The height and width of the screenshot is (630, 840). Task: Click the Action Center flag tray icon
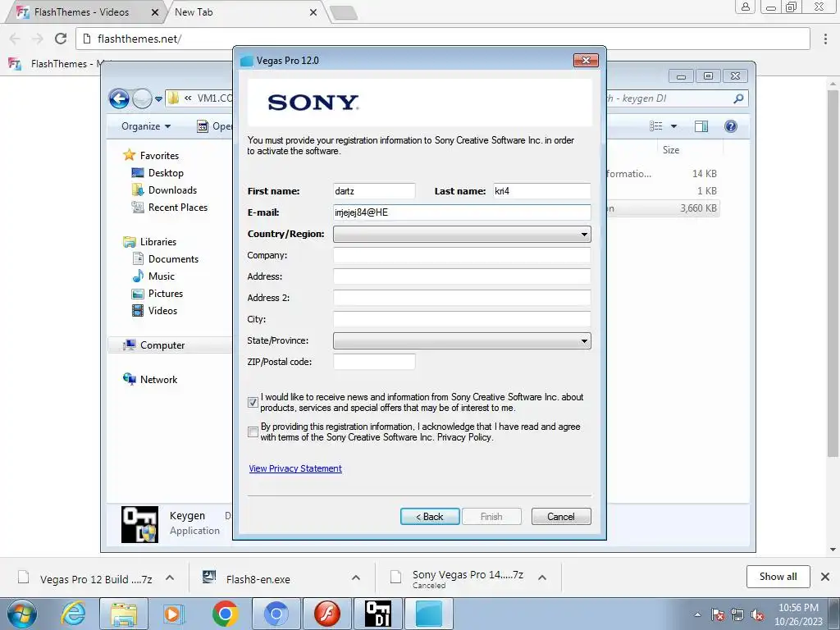[x=718, y=615]
